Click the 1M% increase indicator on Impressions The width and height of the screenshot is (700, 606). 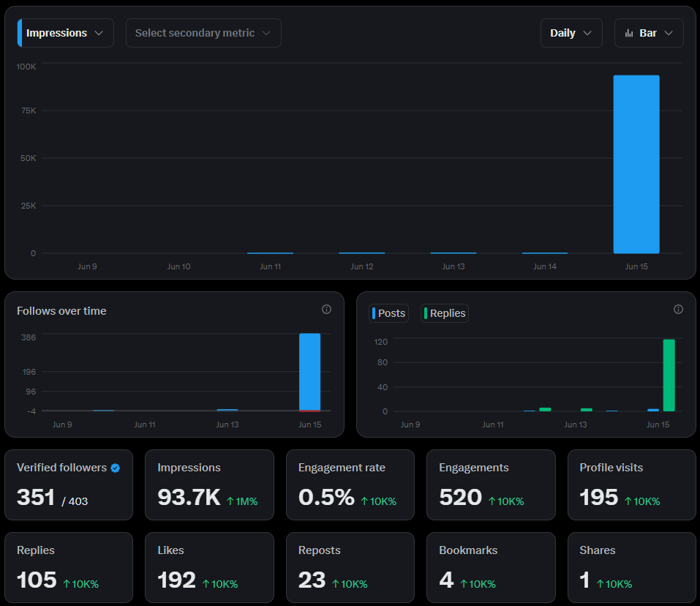242,501
